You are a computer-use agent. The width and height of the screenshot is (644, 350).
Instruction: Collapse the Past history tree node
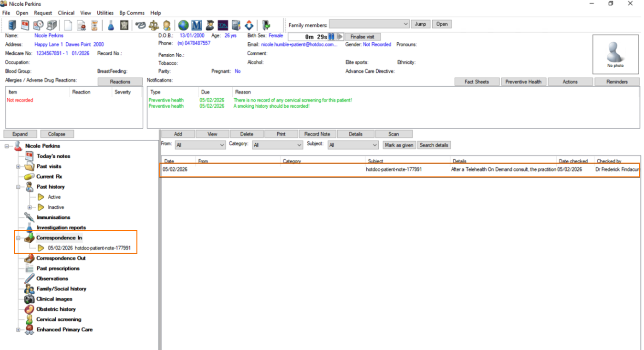(x=18, y=187)
